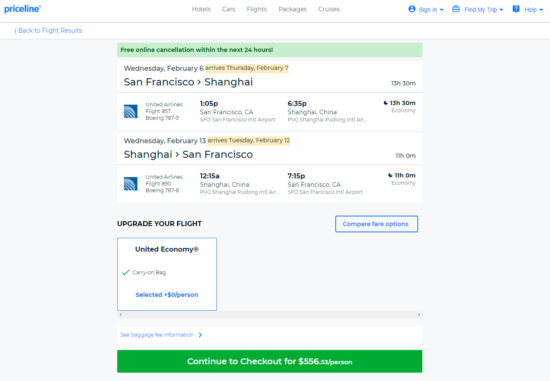Viewport: 550px width, 381px height.
Task: Click the Help question mark icon
Action: click(516, 9)
